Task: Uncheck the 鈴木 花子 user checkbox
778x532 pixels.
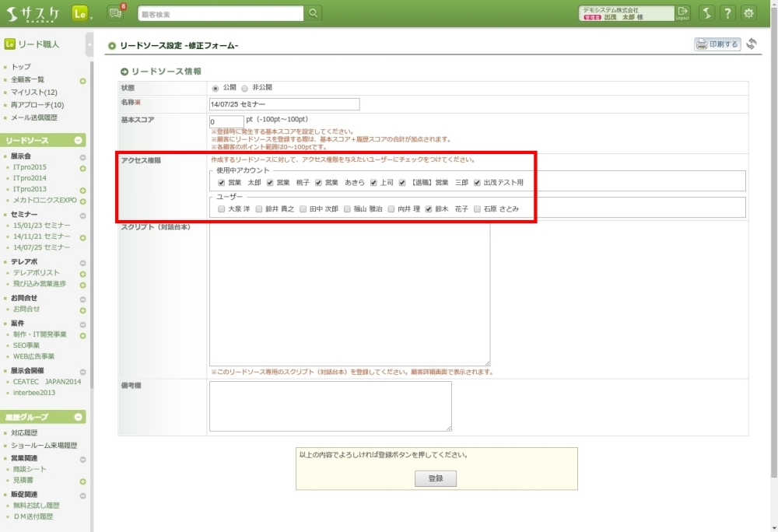Action: 429,209
